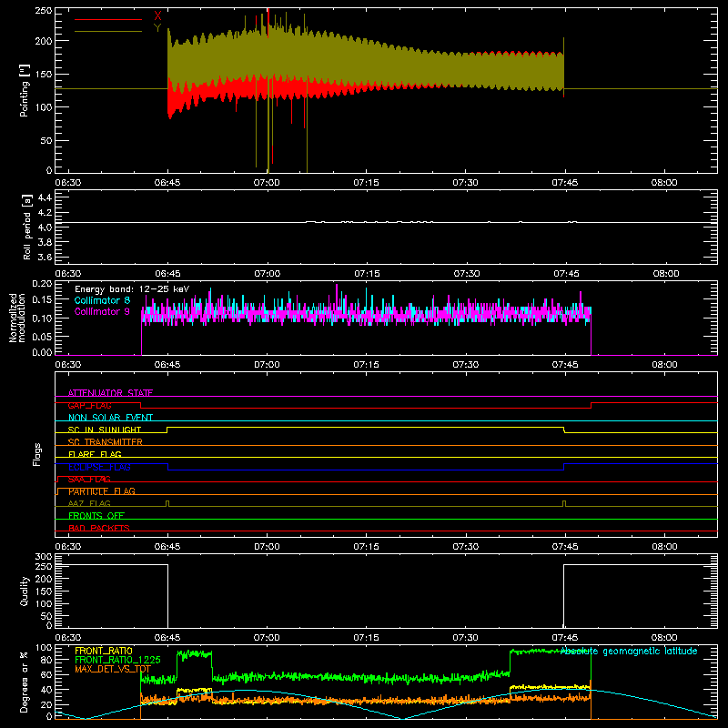Click 'Energy band: 12-25 keV' text

(132, 289)
